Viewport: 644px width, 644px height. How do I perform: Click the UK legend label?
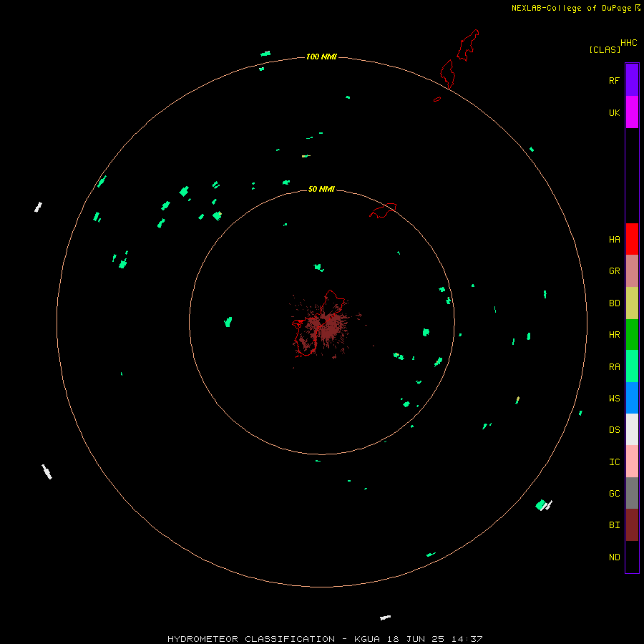click(x=614, y=113)
